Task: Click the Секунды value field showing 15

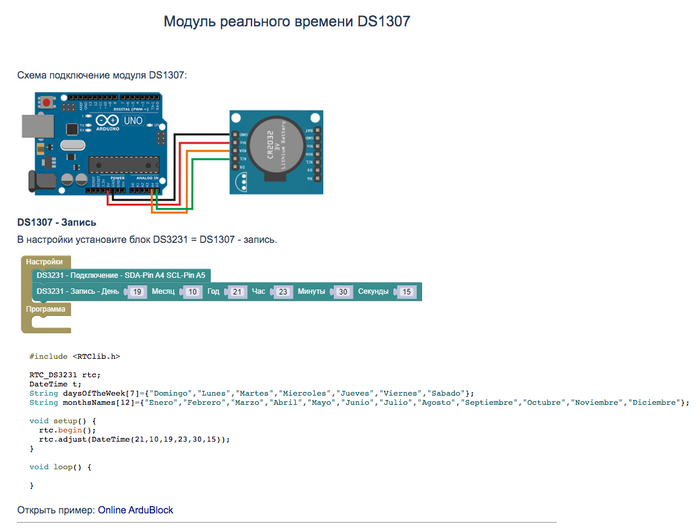Action: (406, 291)
